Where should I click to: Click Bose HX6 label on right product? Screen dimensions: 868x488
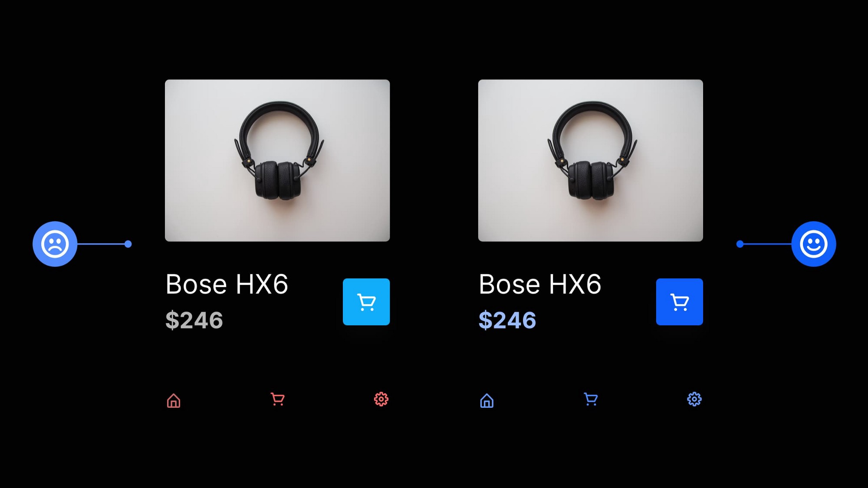pyautogui.click(x=539, y=284)
